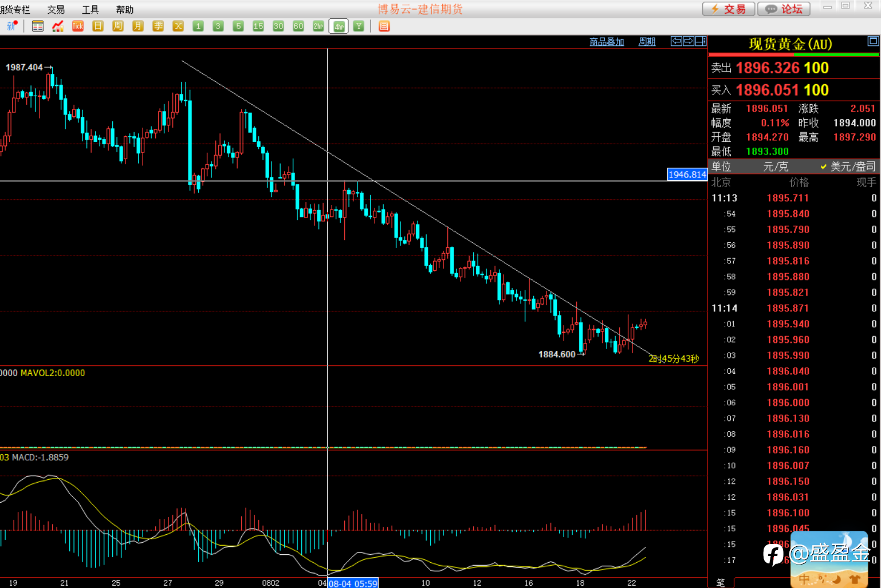The height and width of the screenshot is (588, 881).
Task: Click the 最高 1897.290 value
Action: 855,137
